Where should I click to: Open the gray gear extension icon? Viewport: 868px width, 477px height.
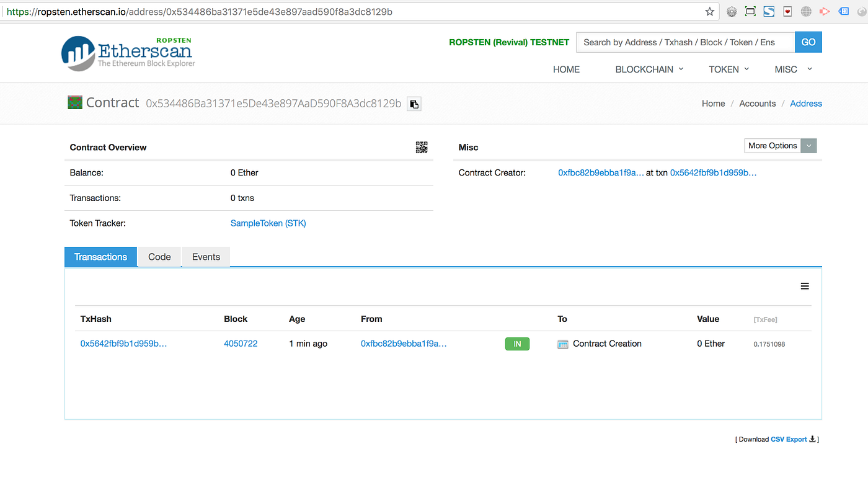(732, 11)
